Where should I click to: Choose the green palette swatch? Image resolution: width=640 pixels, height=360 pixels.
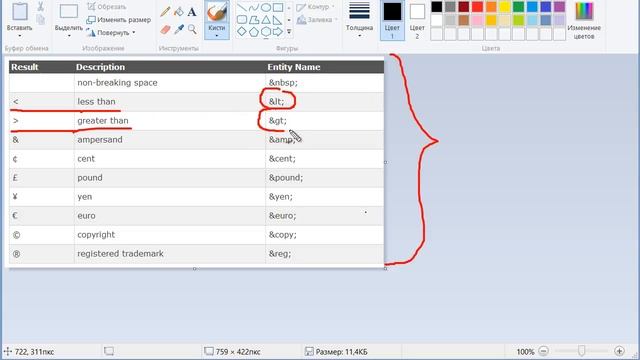pyautogui.click(x=518, y=7)
